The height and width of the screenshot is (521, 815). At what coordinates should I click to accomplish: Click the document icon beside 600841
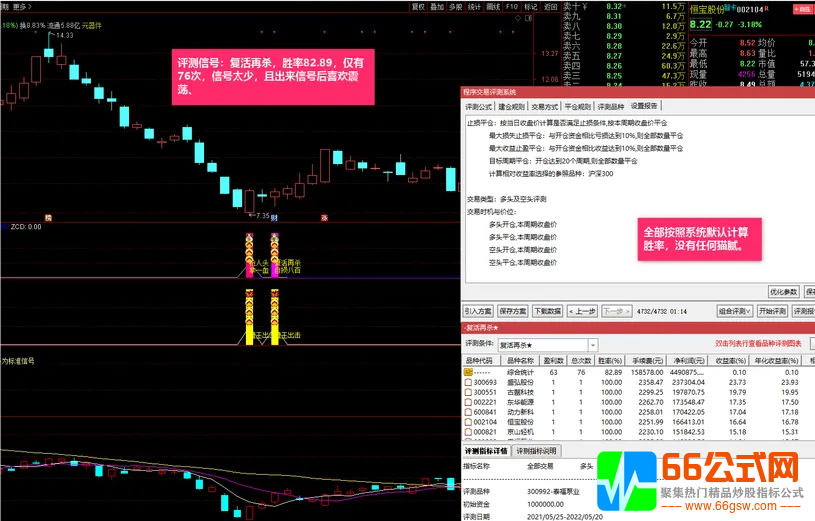pos(468,412)
